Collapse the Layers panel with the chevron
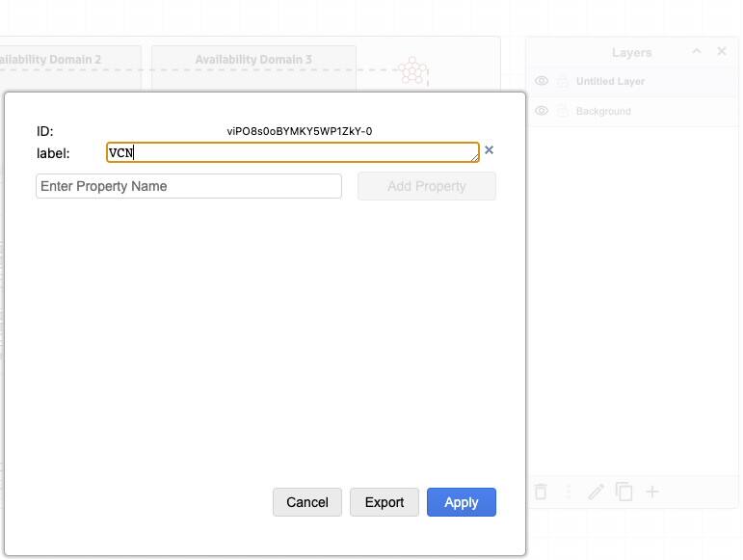Viewport: 743px width, 560px height. 697,52
